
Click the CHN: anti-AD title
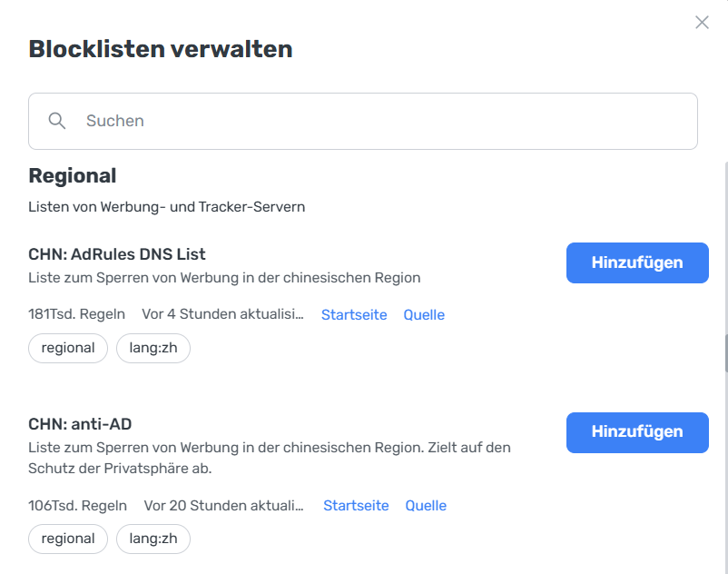[80, 424]
